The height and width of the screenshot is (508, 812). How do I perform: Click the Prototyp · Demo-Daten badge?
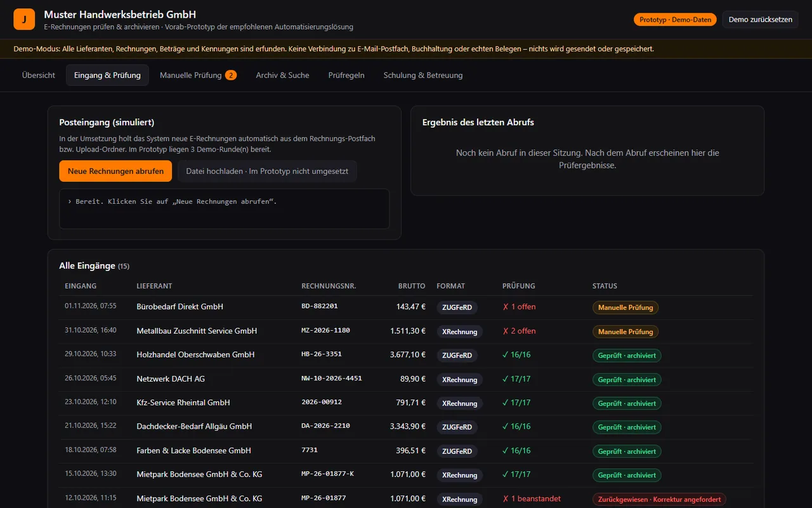pyautogui.click(x=675, y=20)
